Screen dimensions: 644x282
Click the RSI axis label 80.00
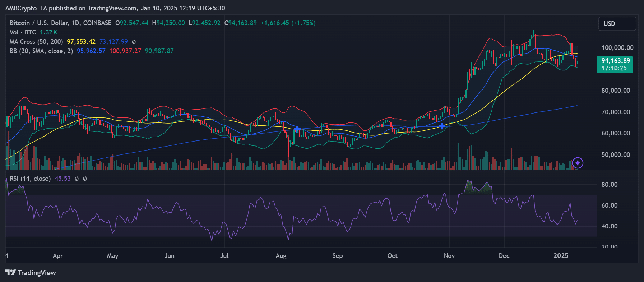click(x=610, y=185)
